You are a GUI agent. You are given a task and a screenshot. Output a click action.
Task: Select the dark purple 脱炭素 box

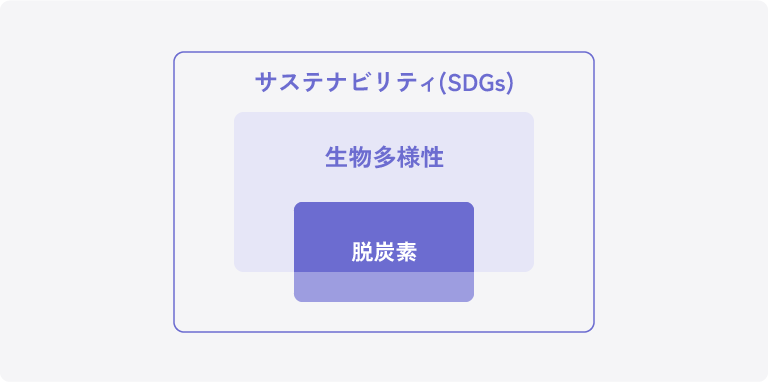[384, 237]
